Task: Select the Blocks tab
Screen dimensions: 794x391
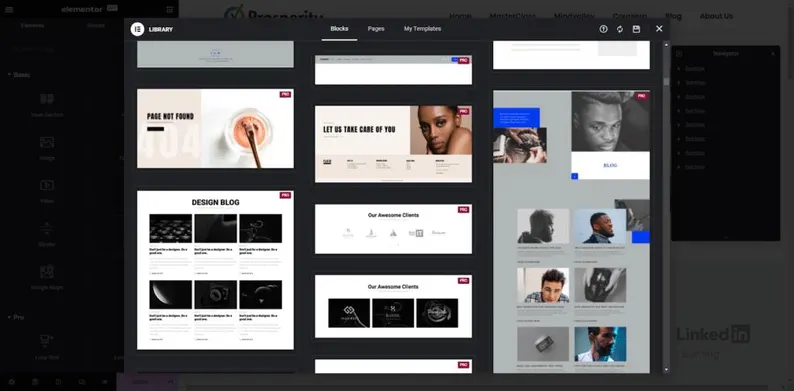Action: pos(339,29)
